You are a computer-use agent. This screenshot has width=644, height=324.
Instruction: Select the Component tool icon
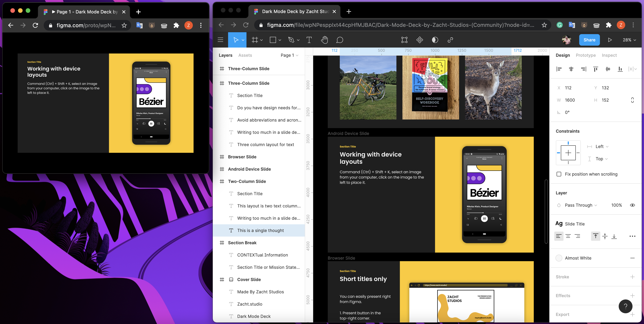tap(420, 40)
